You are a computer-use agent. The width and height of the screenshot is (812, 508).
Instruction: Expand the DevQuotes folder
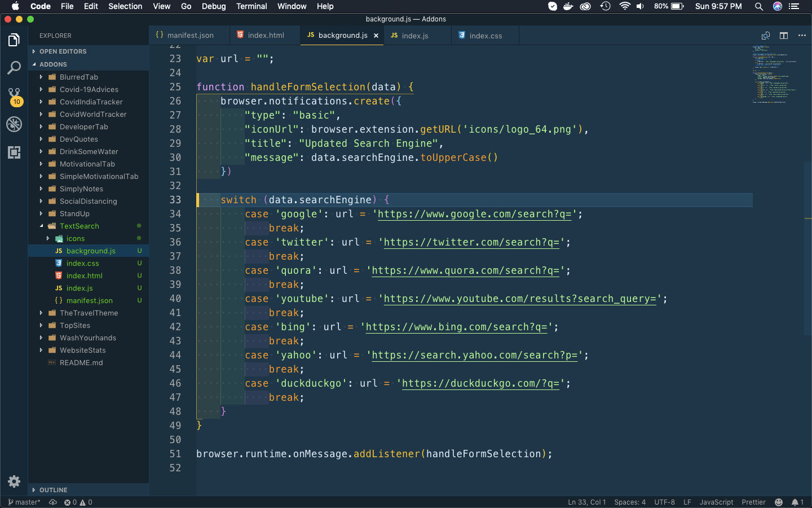[89, 139]
